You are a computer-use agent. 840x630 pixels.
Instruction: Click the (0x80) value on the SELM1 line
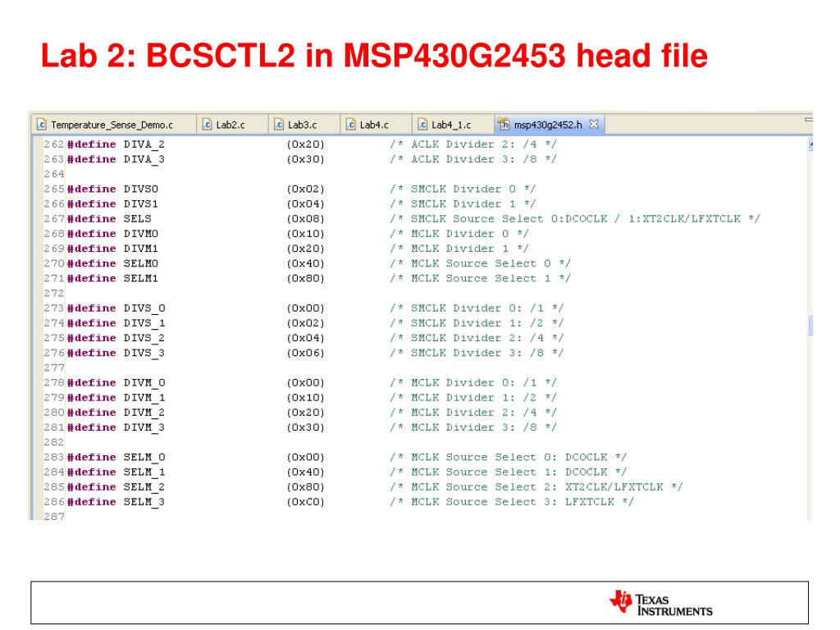(305, 279)
